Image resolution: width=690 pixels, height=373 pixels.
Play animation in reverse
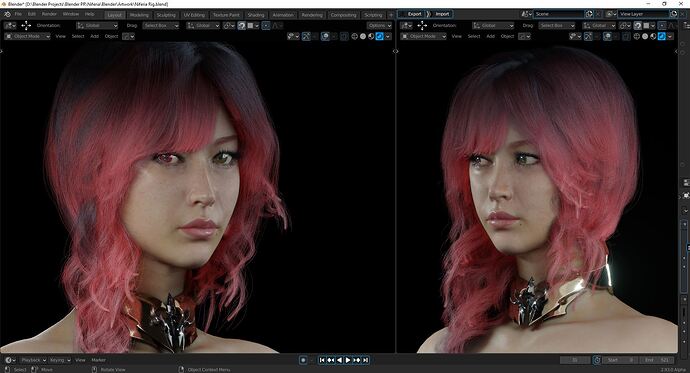click(x=339, y=360)
